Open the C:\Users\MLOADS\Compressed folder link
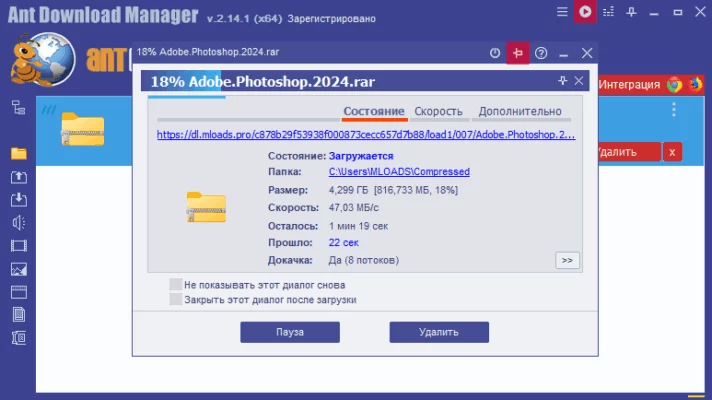Image resolution: width=712 pixels, height=400 pixels. [x=399, y=172]
